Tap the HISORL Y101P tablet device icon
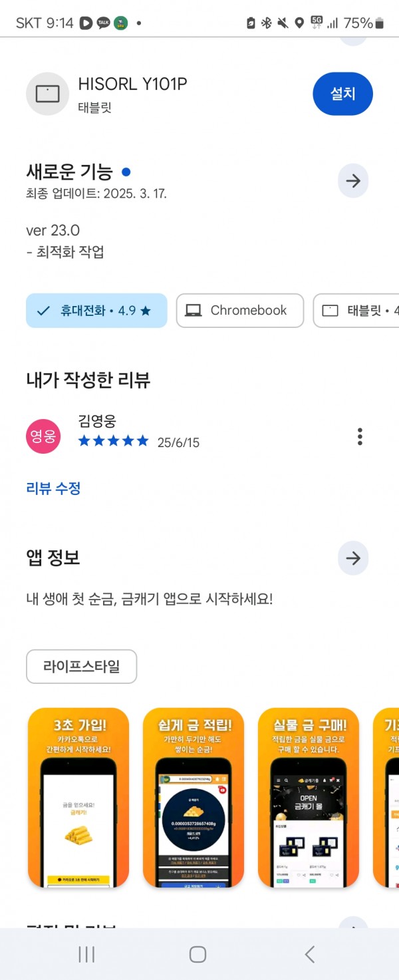This screenshot has width=399, height=980. (x=48, y=94)
